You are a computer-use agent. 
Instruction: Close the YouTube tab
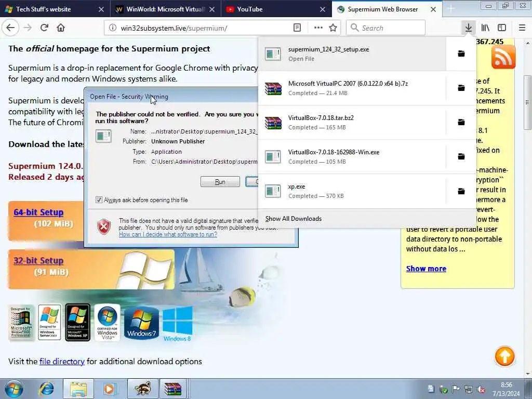[x=322, y=9]
